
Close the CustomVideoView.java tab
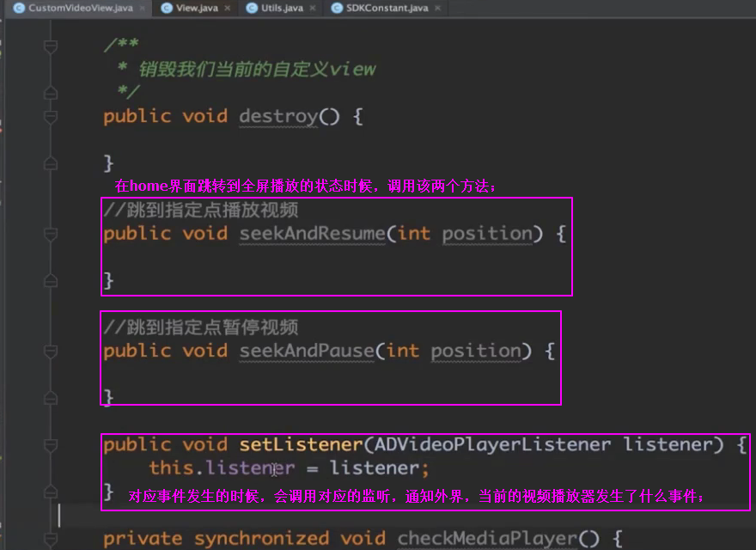pyautogui.click(x=142, y=8)
